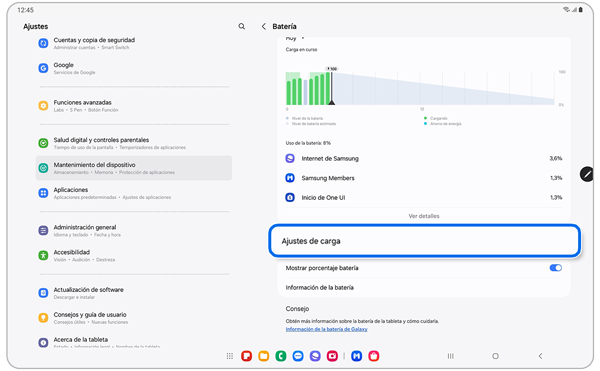Go back from the Batería screen
Image resolution: width=600 pixels, height=371 pixels.
[x=264, y=26]
